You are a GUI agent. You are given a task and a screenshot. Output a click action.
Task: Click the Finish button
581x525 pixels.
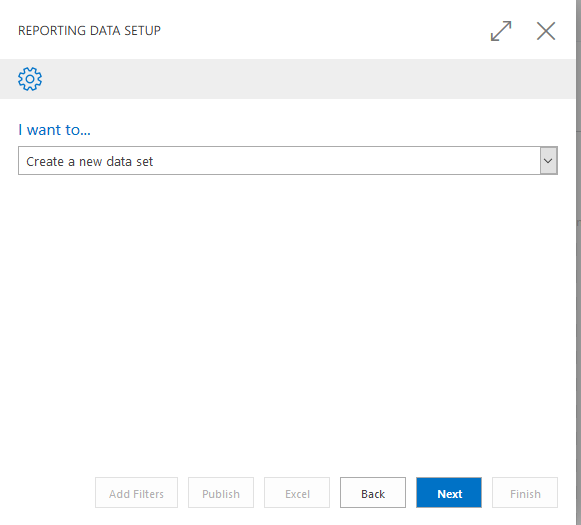(x=525, y=493)
